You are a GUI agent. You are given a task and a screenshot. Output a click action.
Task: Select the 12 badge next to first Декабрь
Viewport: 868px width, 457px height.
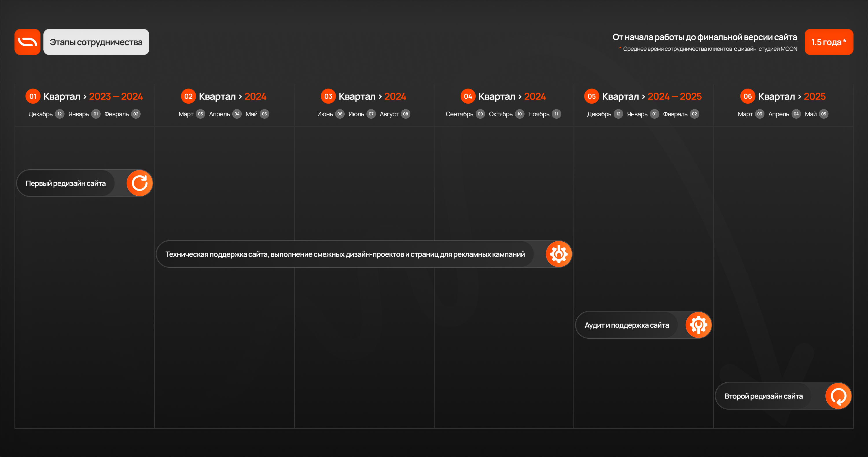60,114
